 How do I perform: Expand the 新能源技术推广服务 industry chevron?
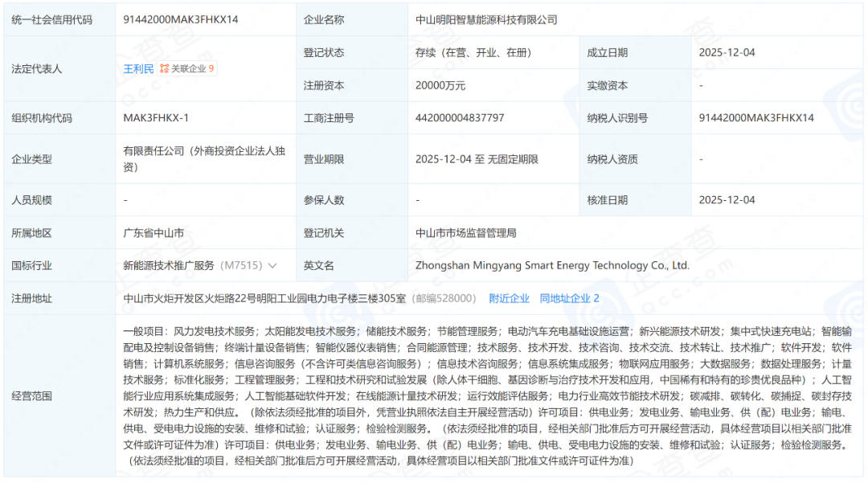(272, 266)
